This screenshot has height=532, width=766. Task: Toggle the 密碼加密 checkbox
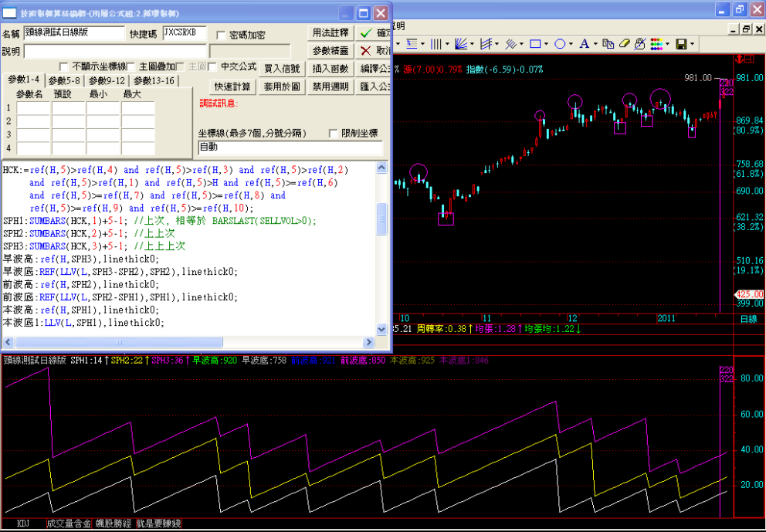coord(221,36)
